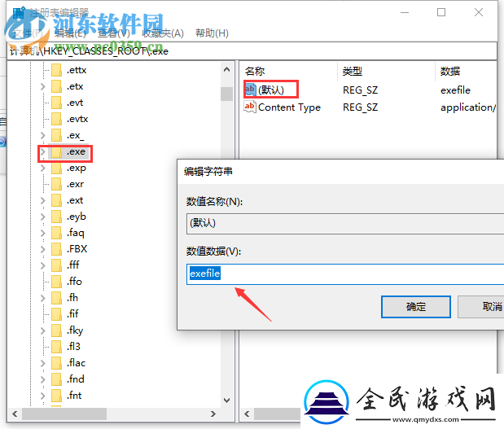Expand the .eyb tree node
The width and height of the screenshot is (504, 429).
[x=43, y=217]
